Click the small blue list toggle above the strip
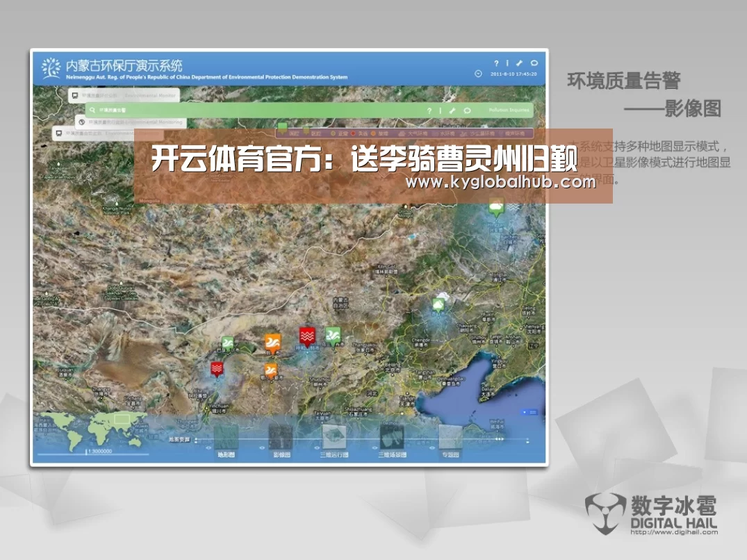This screenshot has width=747, height=560. click(530, 413)
